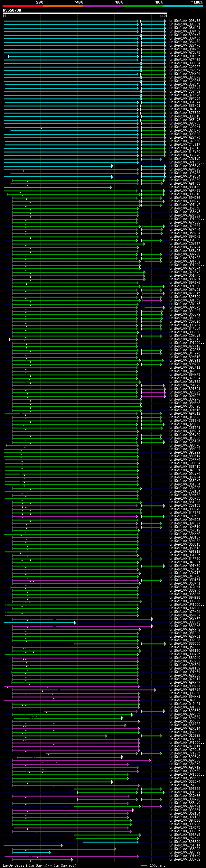Select the UniRef100_Q9SZV9 label
This screenshot has height=868, width=206.
point(185,166)
